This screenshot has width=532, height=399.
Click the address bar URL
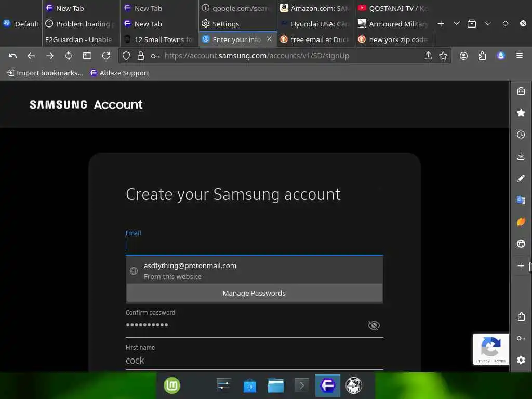(x=257, y=56)
